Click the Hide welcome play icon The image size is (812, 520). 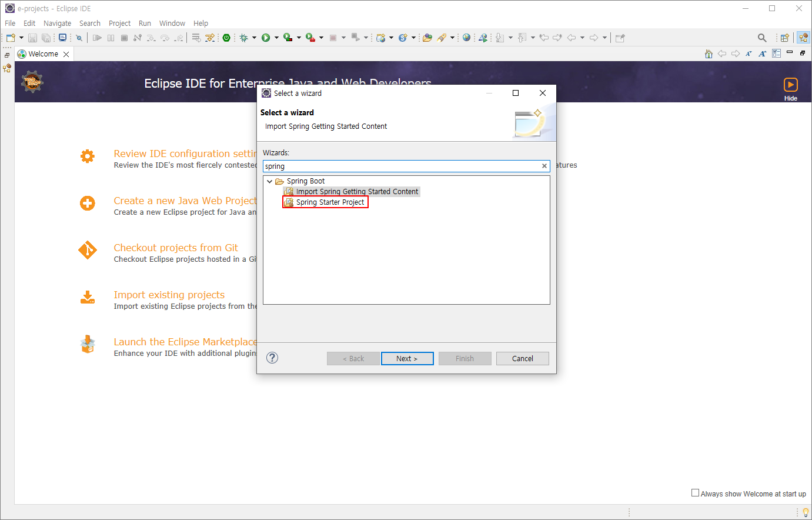(x=791, y=85)
